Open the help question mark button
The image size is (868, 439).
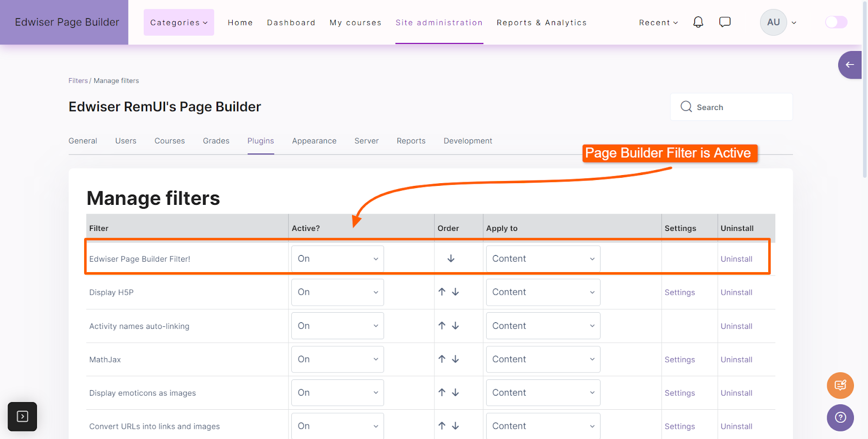pos(840,417)
